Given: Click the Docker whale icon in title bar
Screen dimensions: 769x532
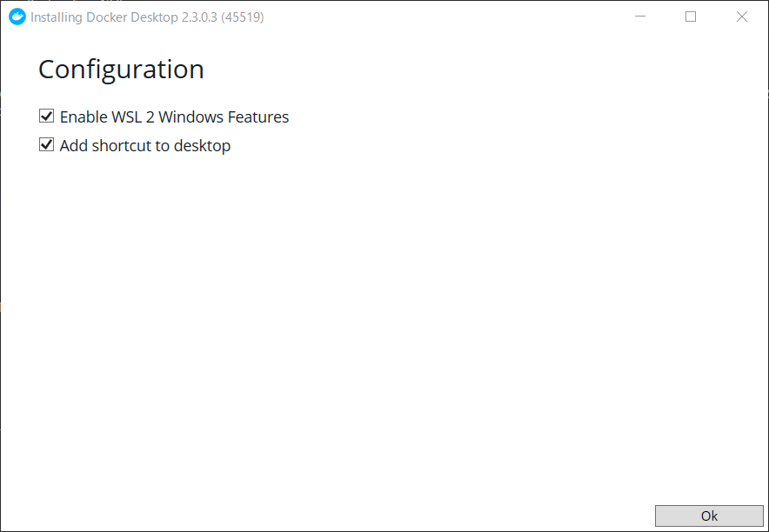Looking at the screenshot, I should (17, 17).
